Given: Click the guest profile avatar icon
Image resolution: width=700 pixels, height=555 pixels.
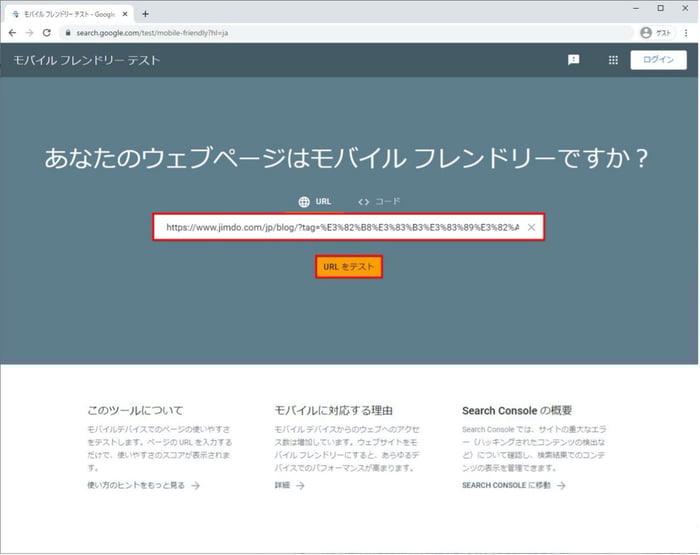Looking at the screenshot, I should click(646, 33).
